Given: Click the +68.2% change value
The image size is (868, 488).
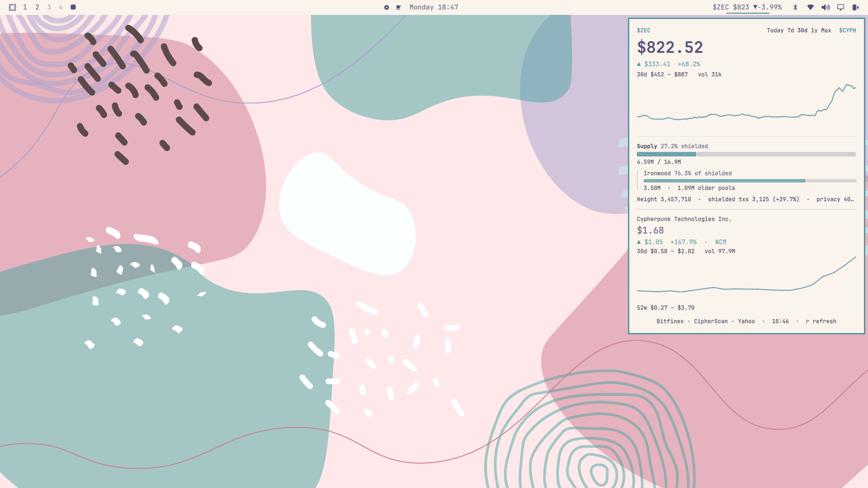Looking at the screenshot, I should [689, 64].
